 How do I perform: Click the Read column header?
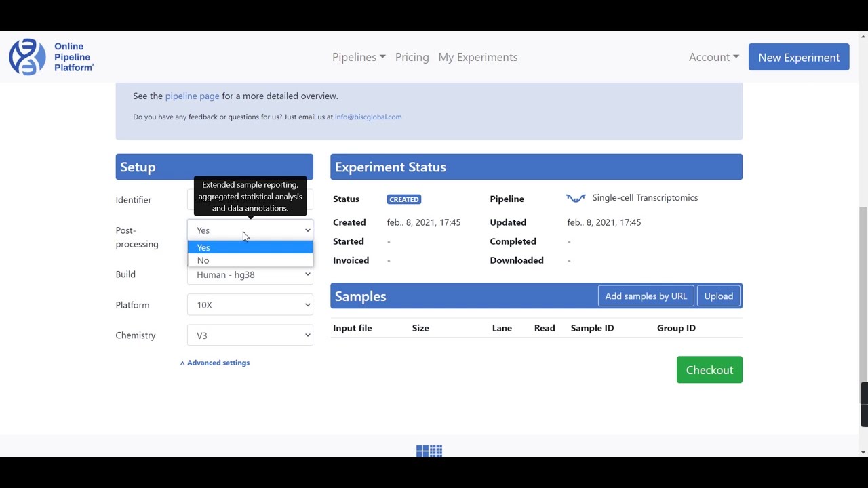[x=545, y=328]
